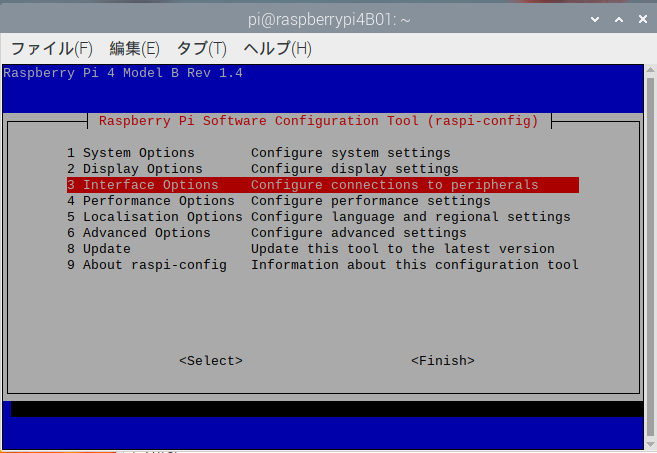Pick 5 Localisation Options item
This screenshot has width=657, height=453.
click(x=155, y=217)
